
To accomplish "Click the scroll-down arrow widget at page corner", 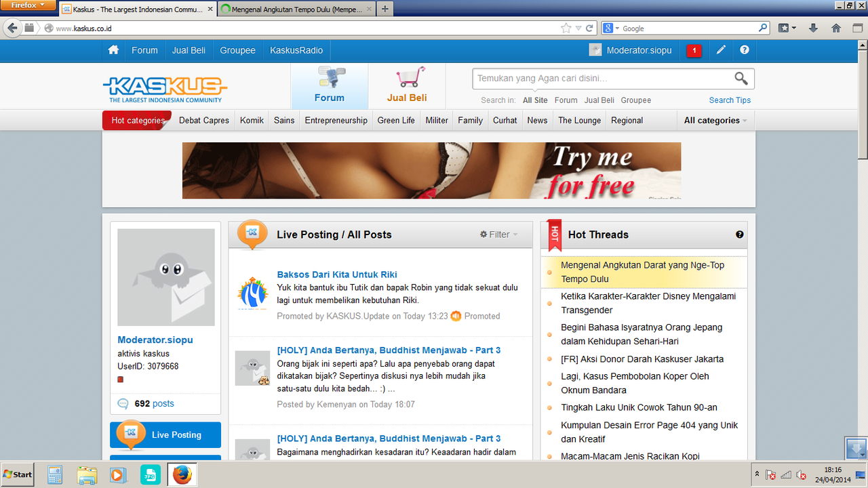I will [x=856, y=449].
